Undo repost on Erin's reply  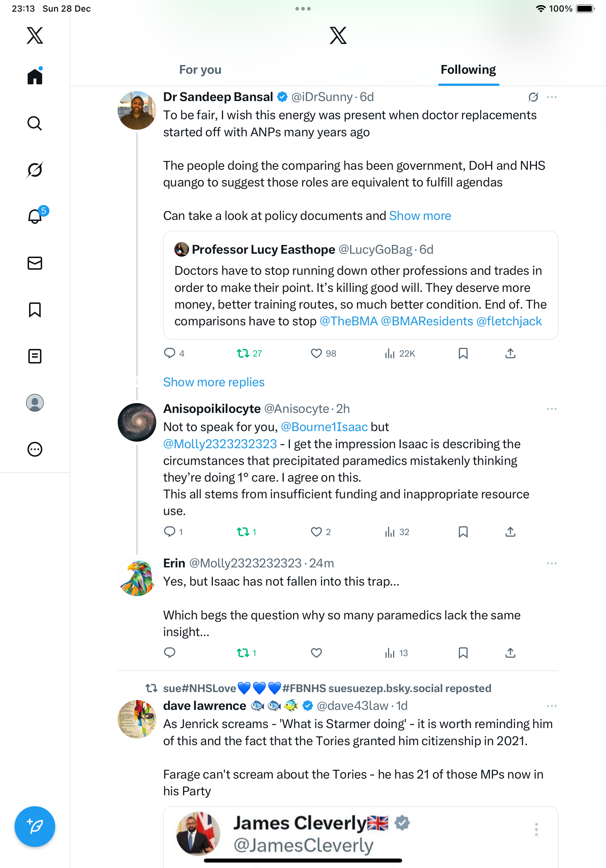click(243, 653)
